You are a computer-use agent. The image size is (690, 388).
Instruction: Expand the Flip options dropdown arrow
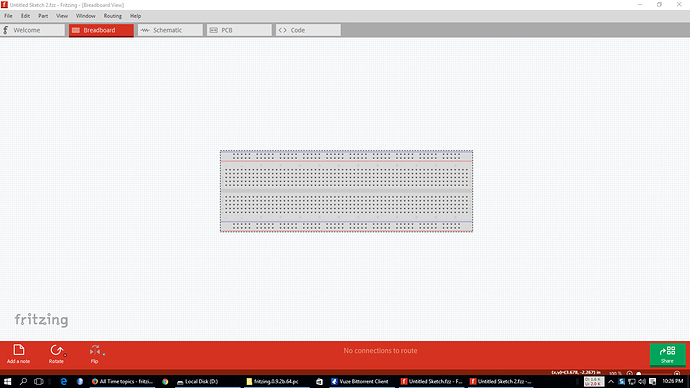(x=103, y=354)
